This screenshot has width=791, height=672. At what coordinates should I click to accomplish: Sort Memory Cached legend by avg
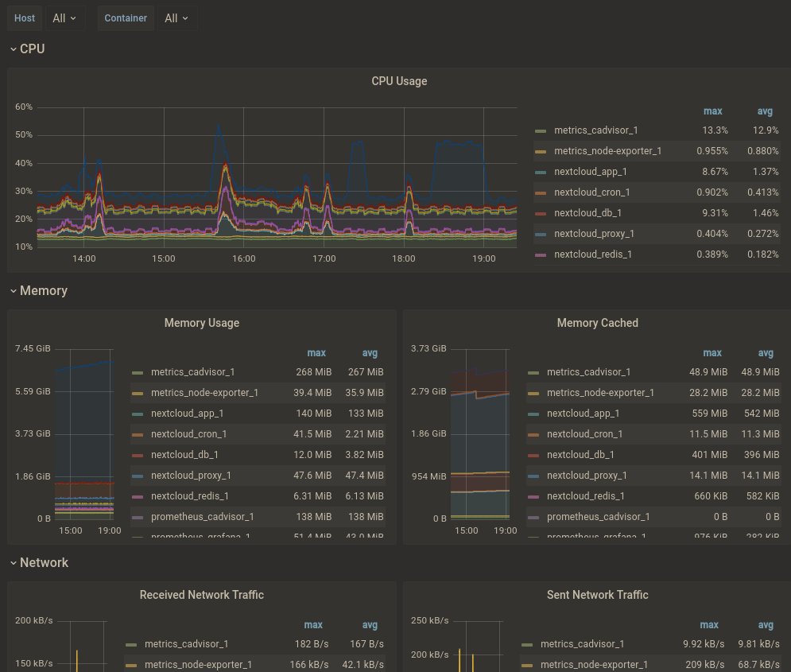point(766,352)
